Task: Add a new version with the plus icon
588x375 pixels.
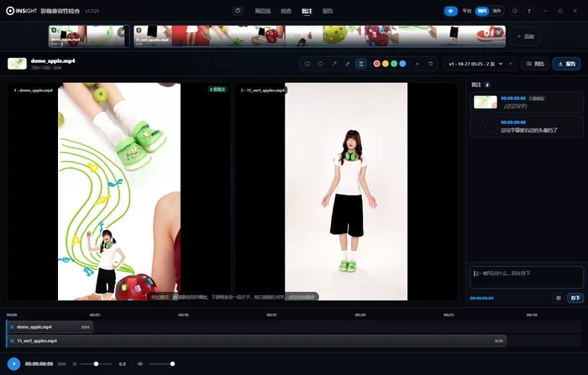Action: (x=511, y=64)
